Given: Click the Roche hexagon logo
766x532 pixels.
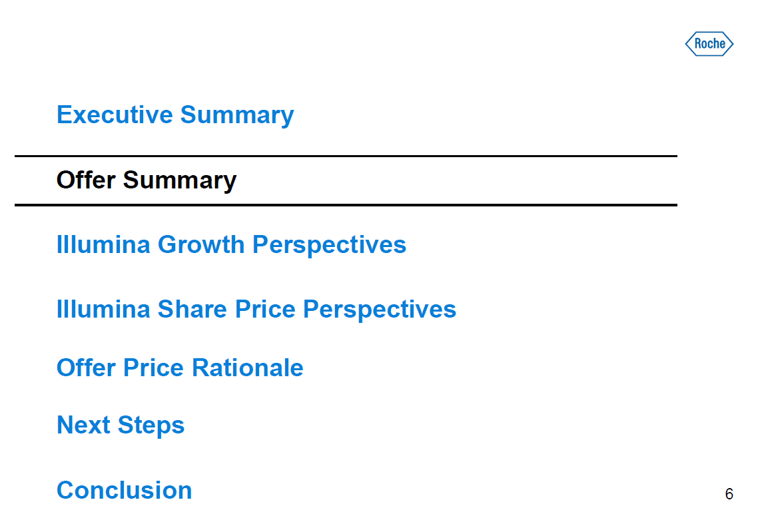Looking at the screenshot, I should click(x=709, y=44).
